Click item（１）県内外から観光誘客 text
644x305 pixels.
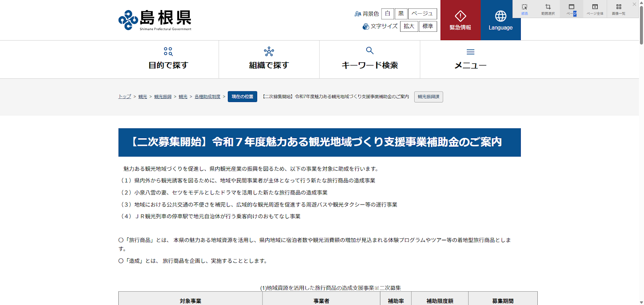coord(247,180)
